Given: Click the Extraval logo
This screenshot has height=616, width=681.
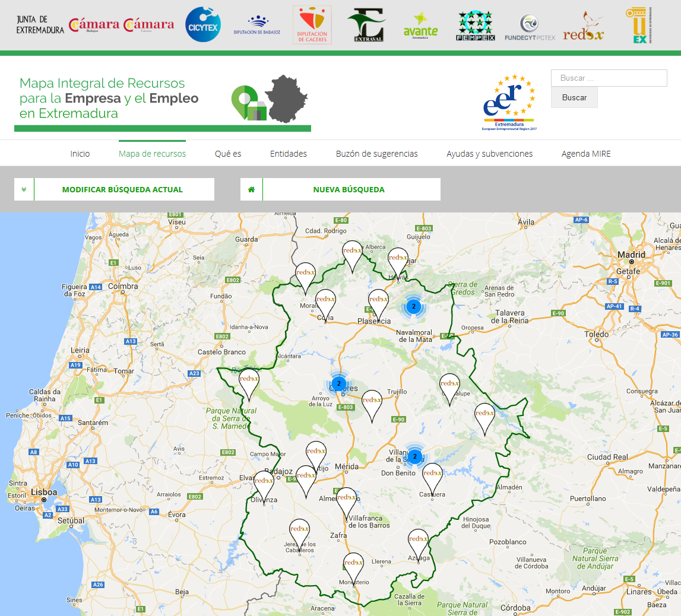Looking at the screenshot, I should tap(366, 26).
